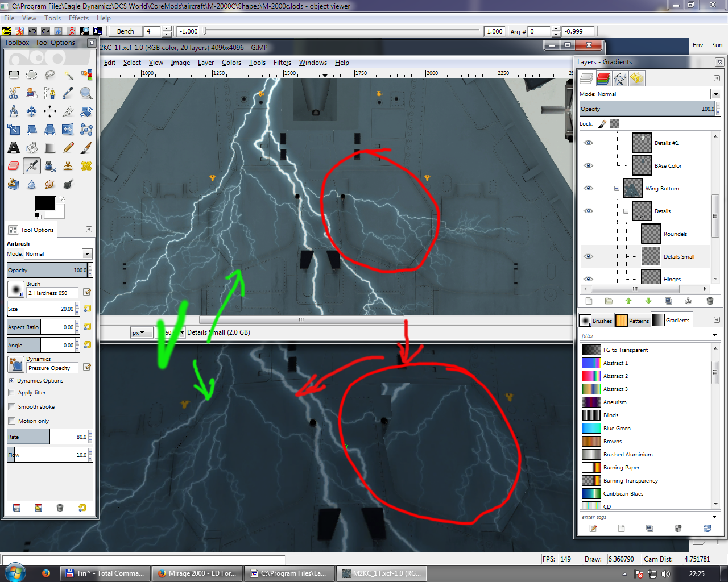Select the Measure compass tool
728x582 pixels.
[x=14, y=111]
